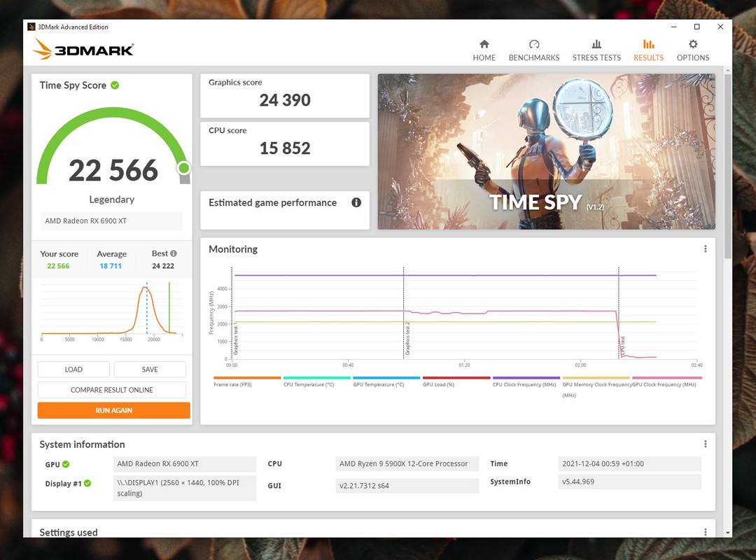Image resolution: width=756 pixels, height=560 pixels.
Task: Click the green check next to GPU
Action: click(x=66, y=464)
